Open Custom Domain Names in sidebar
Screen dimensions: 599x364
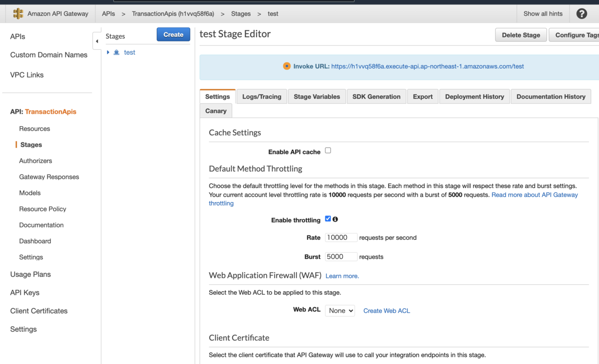(49, 55)
